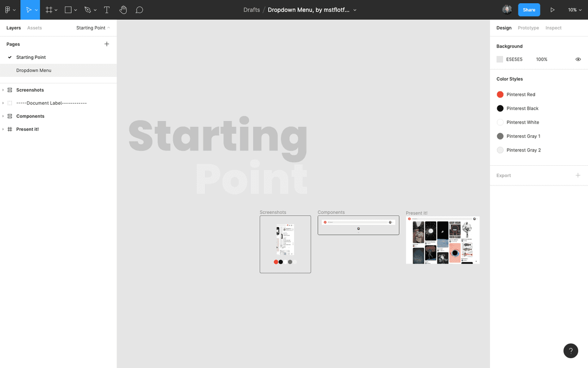Switch to the Assets panel
Viewport: 588px width, 368px height.
point(34,27)
